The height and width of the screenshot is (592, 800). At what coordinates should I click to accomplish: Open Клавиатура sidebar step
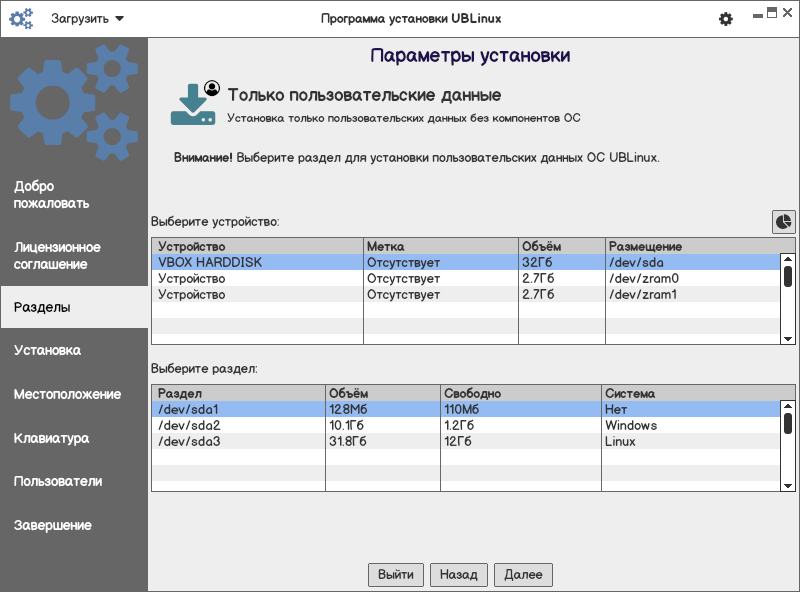coord(74,438)
